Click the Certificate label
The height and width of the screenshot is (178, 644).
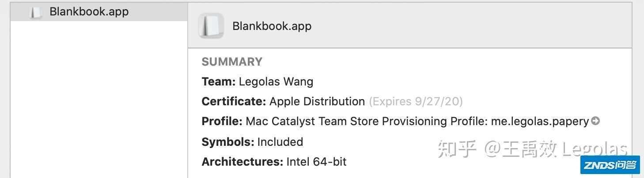point(234,101)
